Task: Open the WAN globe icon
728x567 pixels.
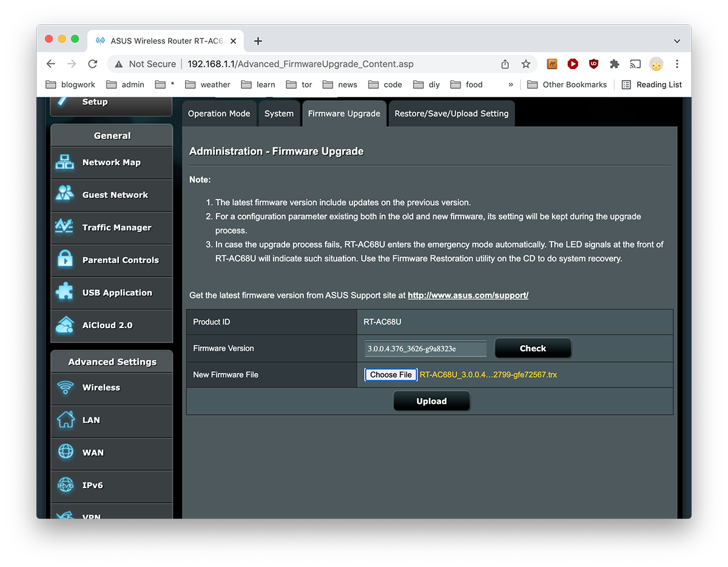Action: pyautogui.click(x=65, y=452)
